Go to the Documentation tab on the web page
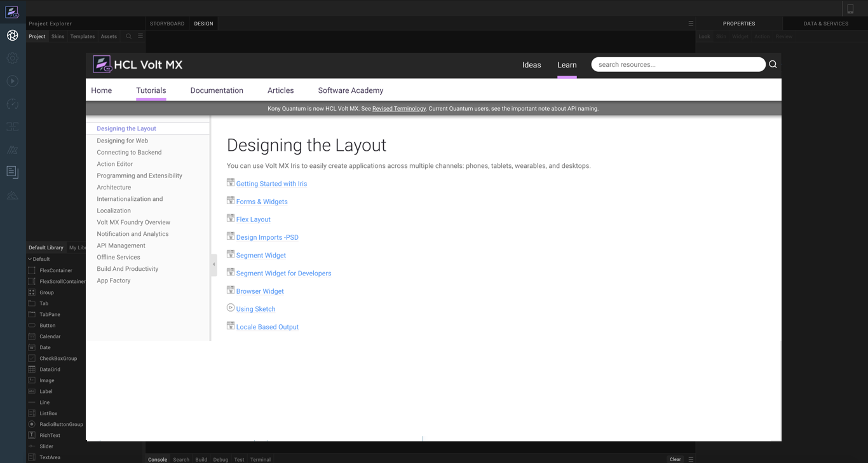 coord(217,90)
